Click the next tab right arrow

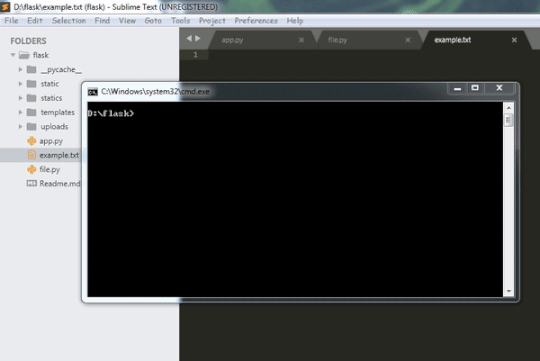198,39
